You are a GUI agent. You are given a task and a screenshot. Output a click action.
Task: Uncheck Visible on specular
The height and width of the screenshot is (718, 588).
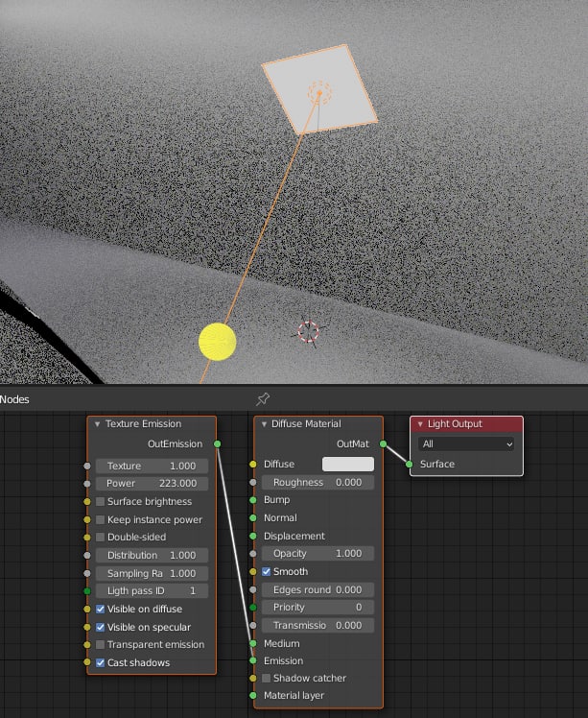coord(100,628)
